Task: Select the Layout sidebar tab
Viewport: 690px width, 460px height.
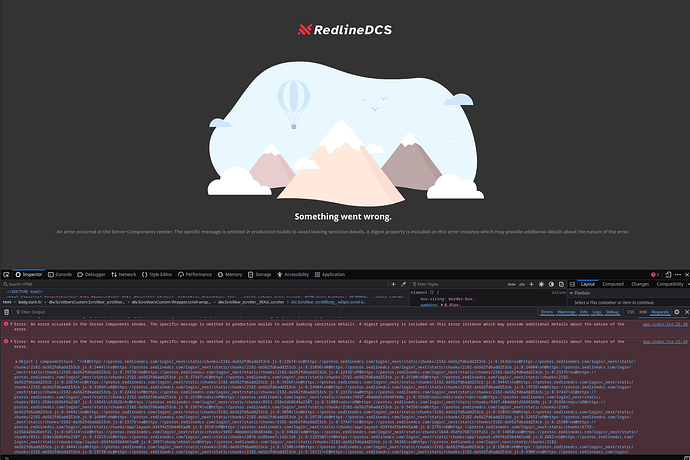Action: click(x=587, y=284)
